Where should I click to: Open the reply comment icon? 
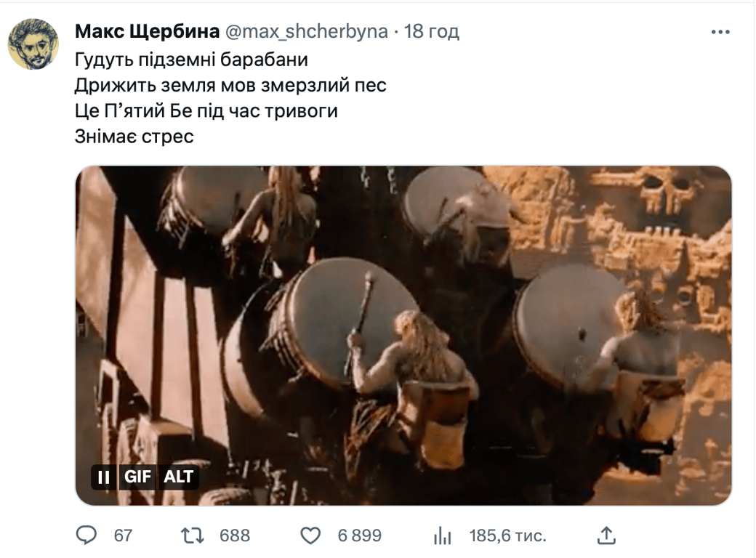coord(87,535)
